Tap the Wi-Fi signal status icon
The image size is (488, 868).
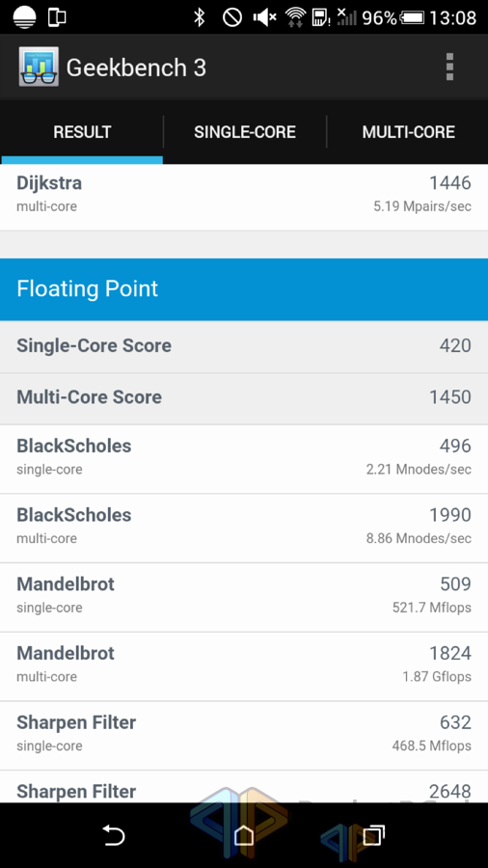[295, 17]
